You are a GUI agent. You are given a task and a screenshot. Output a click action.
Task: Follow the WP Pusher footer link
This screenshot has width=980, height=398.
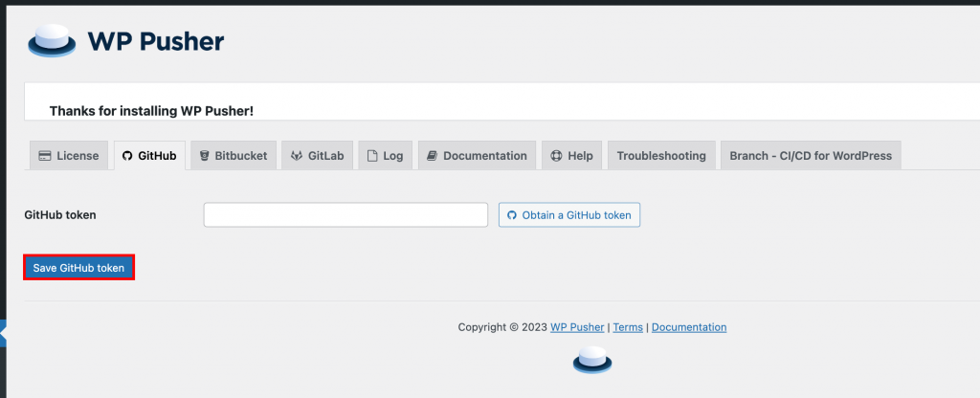click(x=577, y=327)
